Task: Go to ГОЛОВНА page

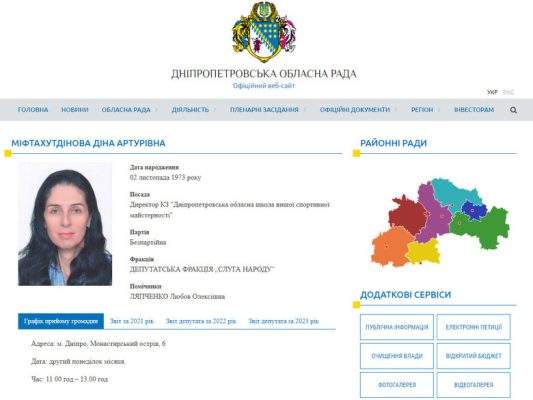Action: coord(33,110)
